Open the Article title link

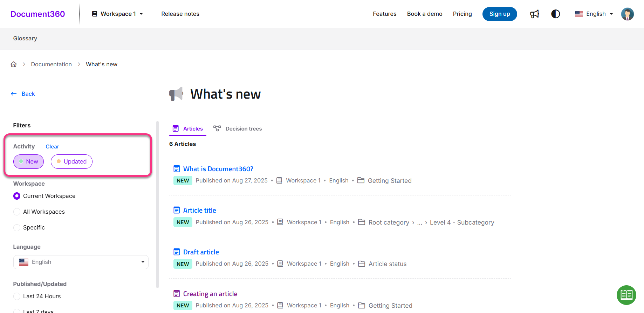(x=200, y=210)
